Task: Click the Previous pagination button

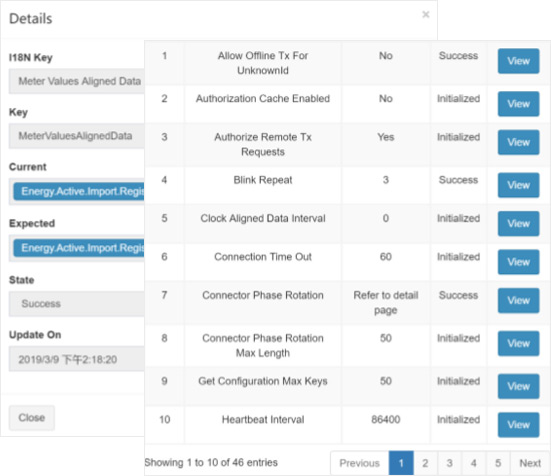Action: coord(359,463)
